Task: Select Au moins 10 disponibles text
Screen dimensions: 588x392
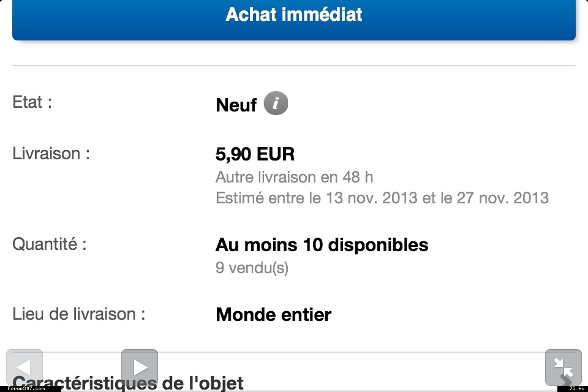Action: 322,245
